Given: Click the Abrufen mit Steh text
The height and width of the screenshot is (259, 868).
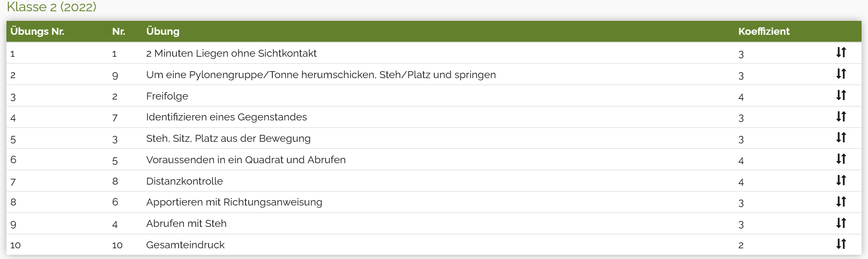Looking at the screenshot, I should (186, 224).
